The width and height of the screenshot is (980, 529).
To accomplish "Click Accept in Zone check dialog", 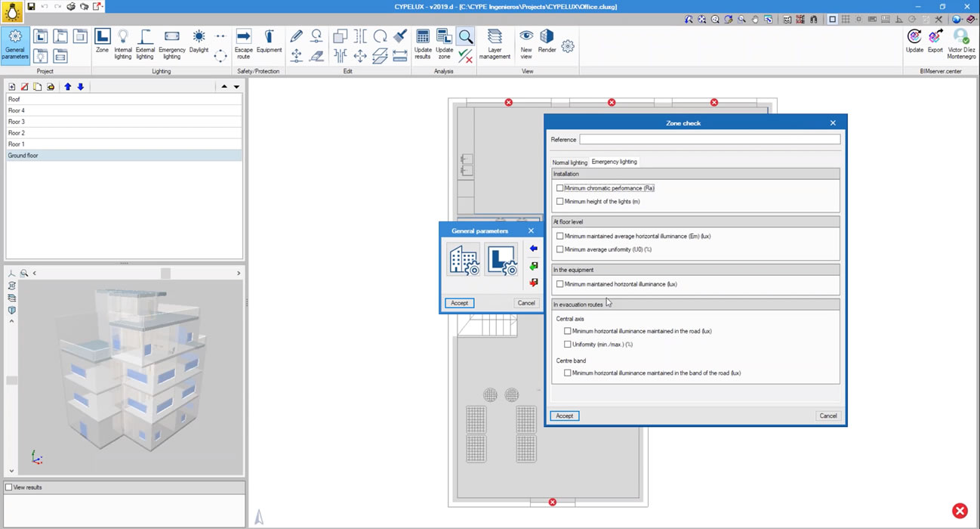I will (565, 416).
